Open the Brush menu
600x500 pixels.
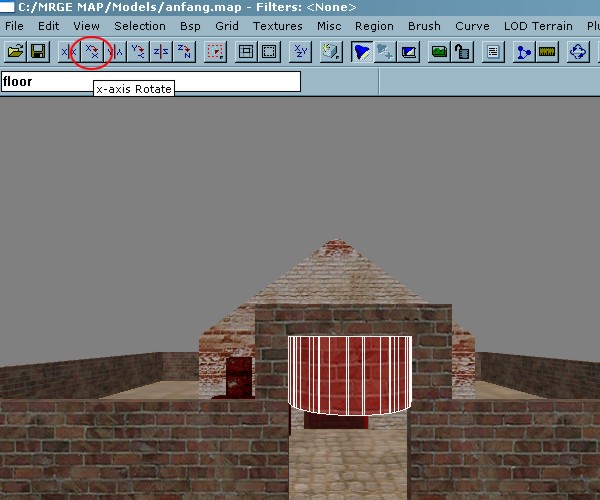(x=424, y=26)
